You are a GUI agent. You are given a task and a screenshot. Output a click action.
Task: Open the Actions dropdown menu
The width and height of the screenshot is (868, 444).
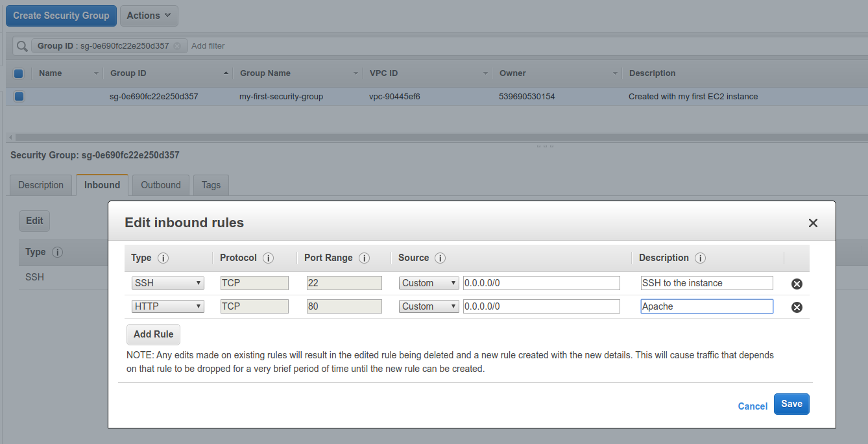pyautogui.click(x=149, y=16)
